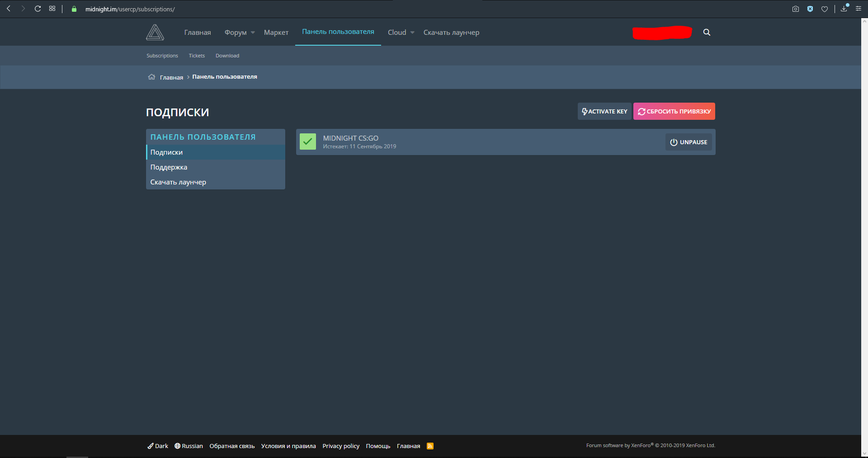The height and width of the screenshot is (458, 868).
Task: Open the Tickets sub-navigation link
Action: coord(197,56)
